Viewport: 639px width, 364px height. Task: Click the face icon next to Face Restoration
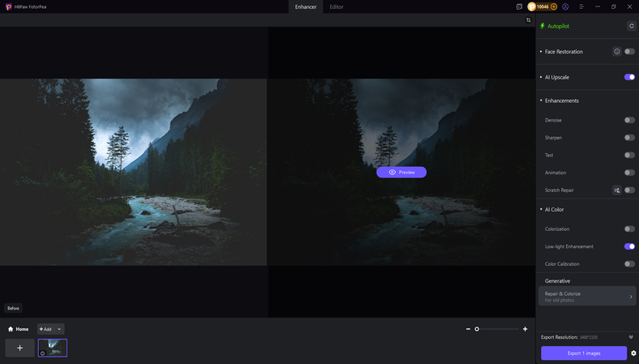point(616,51)
